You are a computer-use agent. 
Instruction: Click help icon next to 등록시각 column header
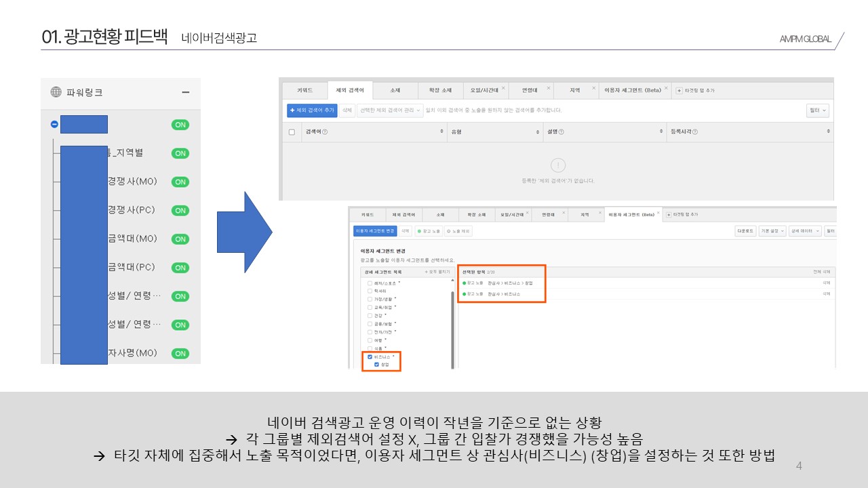point(695,131)
